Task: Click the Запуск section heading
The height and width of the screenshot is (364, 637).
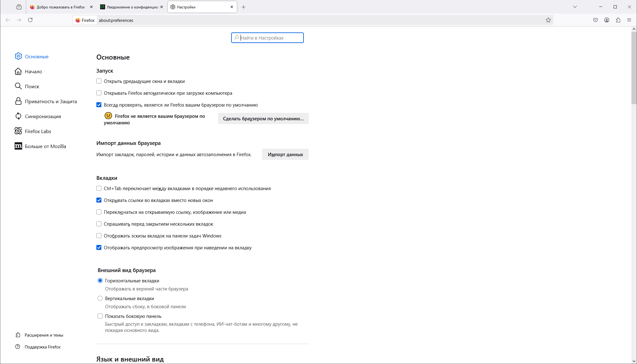Action: 105,71
